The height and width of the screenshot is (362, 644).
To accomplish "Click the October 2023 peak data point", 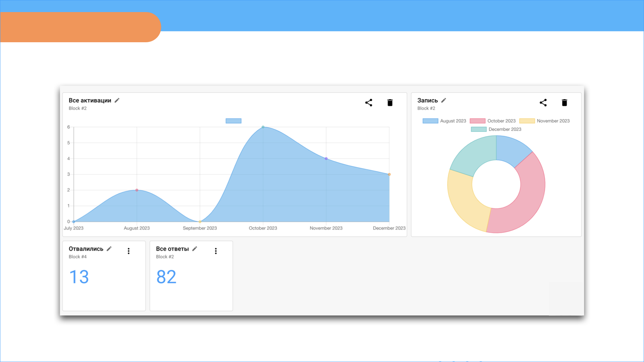I will pyautogui.click(x=263, y=127).
